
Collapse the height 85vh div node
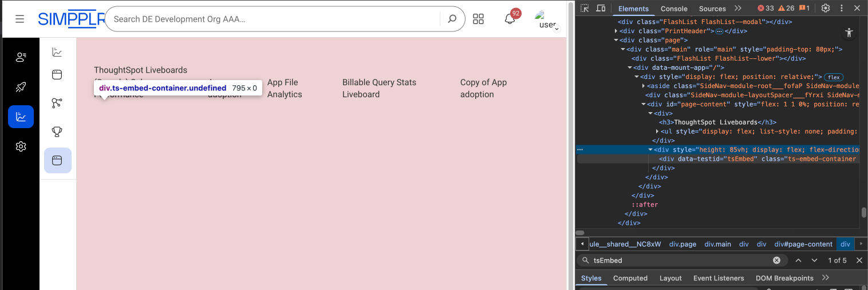(650, 150)
